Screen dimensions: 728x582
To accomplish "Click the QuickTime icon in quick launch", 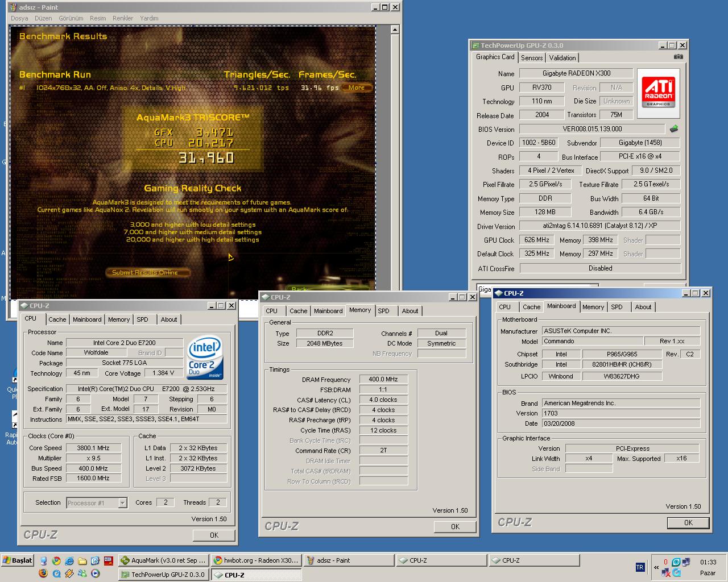I will point(56,573).
